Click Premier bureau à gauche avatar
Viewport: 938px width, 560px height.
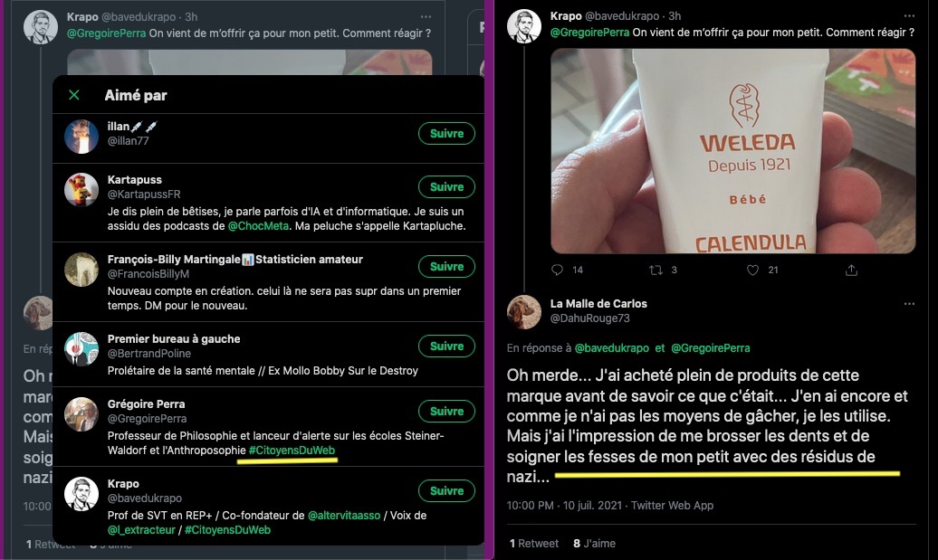81,349
